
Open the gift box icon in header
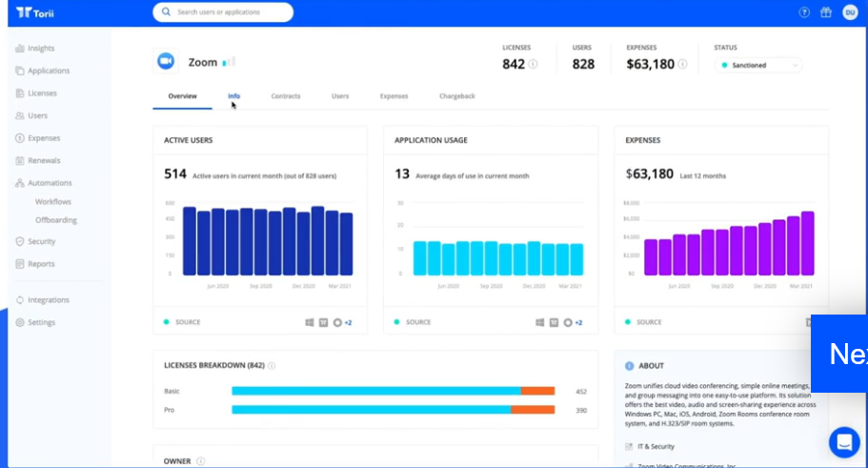826,12
